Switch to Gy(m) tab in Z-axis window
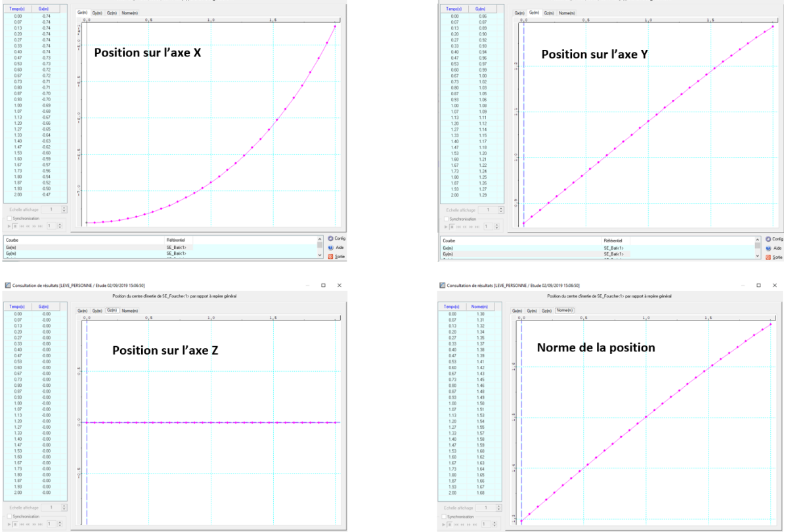 [x=97, y=310]
